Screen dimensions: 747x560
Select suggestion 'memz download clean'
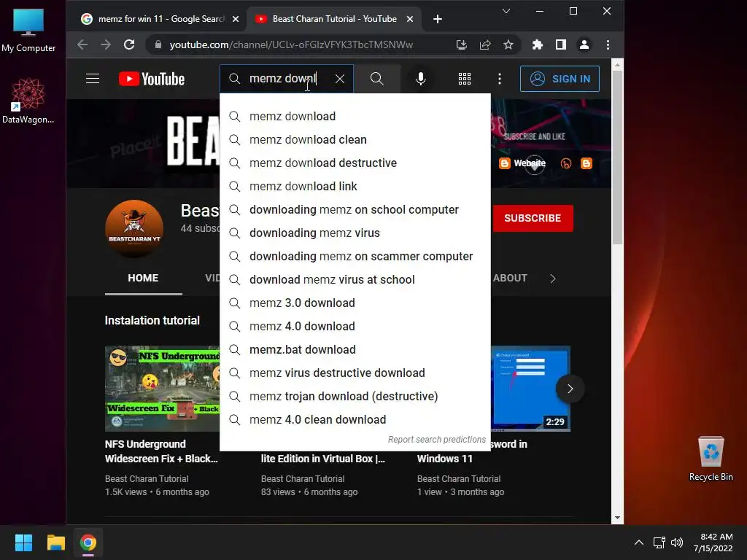(355, 139)
